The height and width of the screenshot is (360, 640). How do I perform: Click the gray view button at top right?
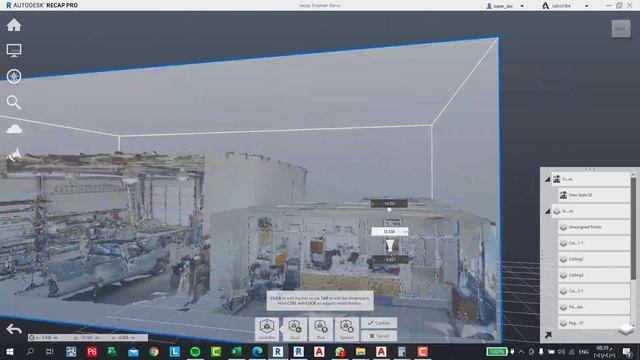(621, 29)
